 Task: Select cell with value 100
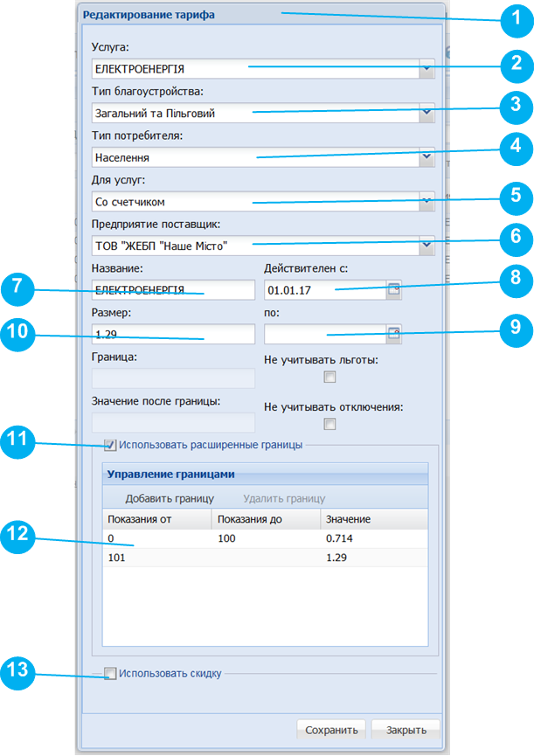(x=266, y=538)
